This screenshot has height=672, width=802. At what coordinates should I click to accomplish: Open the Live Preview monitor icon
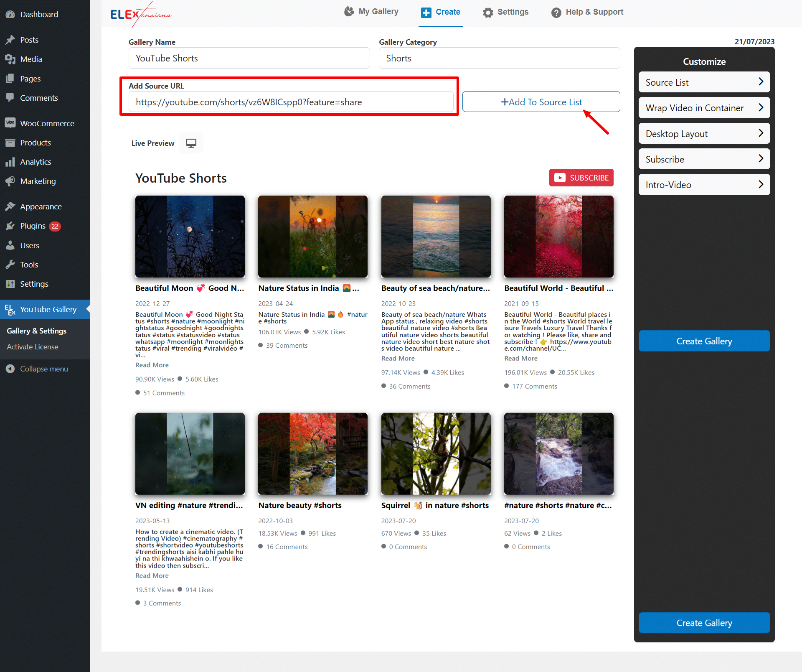tap(191, 143)
